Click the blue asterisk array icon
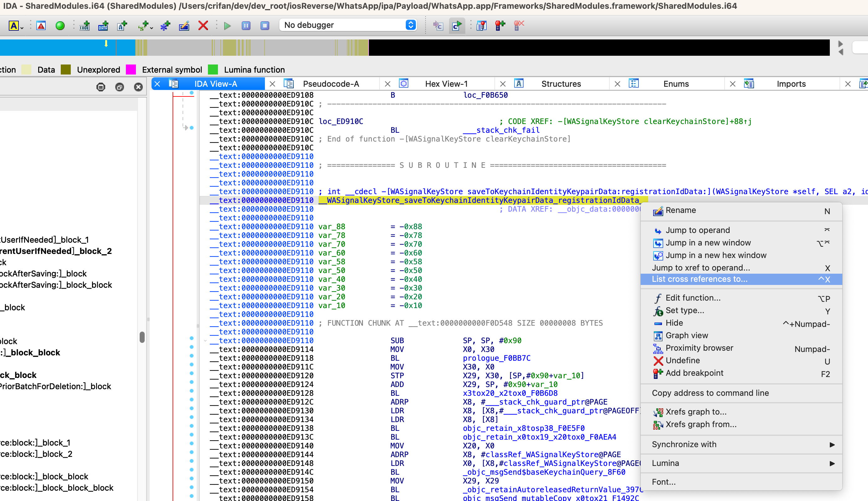The width and height of the screenshot is (868, 501). [x=165, y=25]
